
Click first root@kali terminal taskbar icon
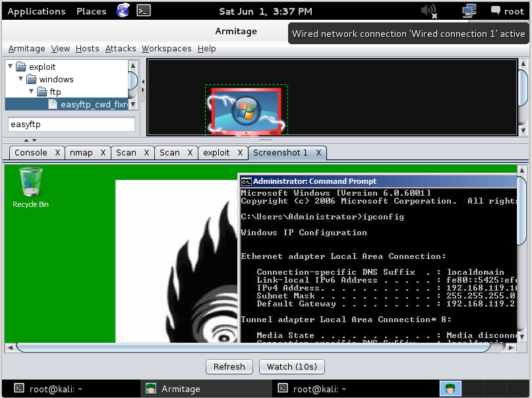pos(19,388)
